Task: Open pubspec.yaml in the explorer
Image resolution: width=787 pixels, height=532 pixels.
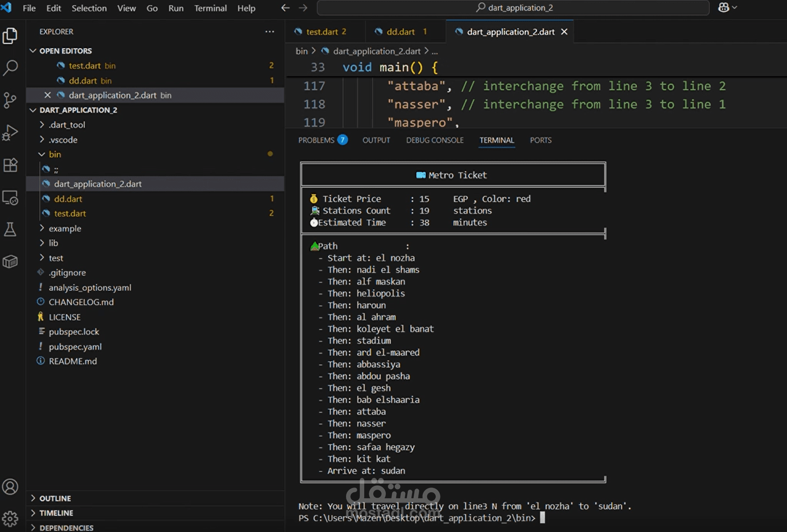Action: (75, 346)
